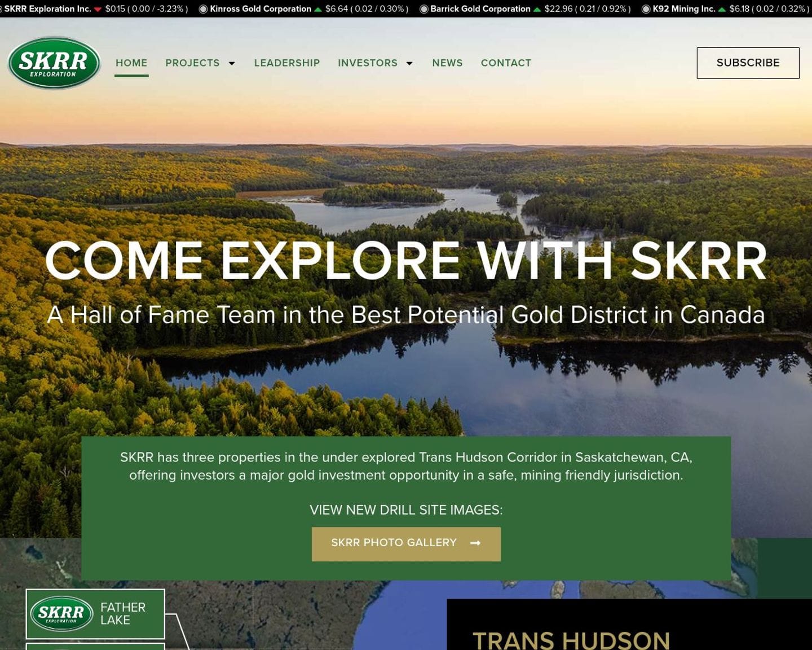
Task: Click the red down arrow beside SKRR Exploration ticker
Action: [x=98, y=9]
